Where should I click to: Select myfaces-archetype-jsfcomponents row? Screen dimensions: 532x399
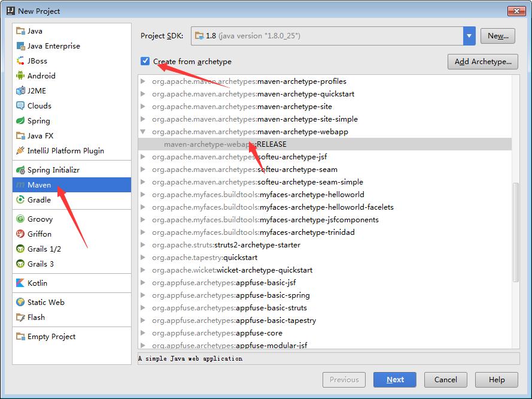tap(325, 219)
